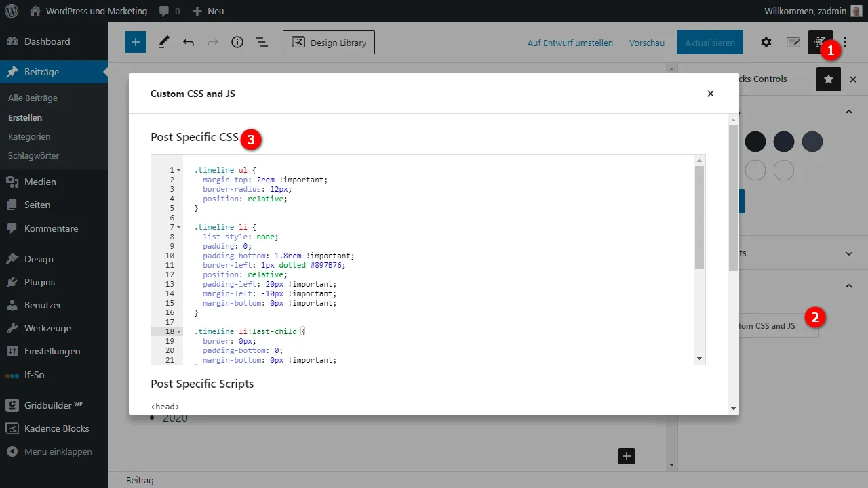Viewport: 868px width, 488px height.
Task: Click the Kadence Blocks icon in the sidebar
Action: click(12, 428)
